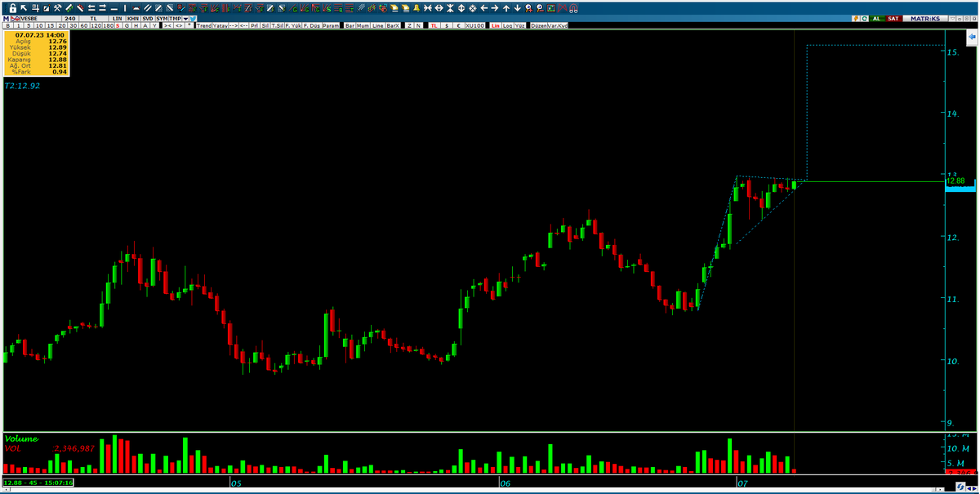Select the hammer and wrench tools icon
980x494 pixels.
pyautogui.click(x=57, y=8)
